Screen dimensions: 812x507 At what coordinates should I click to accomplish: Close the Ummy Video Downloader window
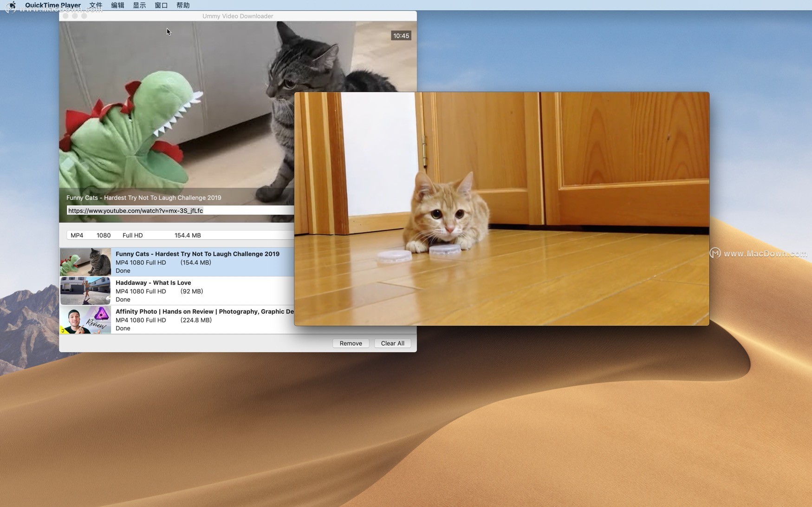click(65, 16)
